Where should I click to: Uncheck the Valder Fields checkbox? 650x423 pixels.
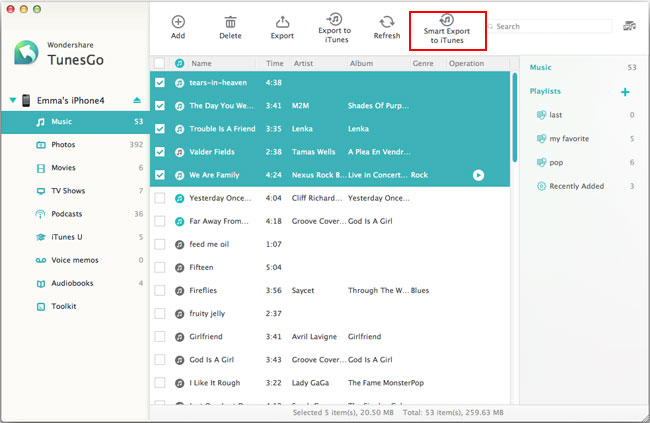pos(160,152)
